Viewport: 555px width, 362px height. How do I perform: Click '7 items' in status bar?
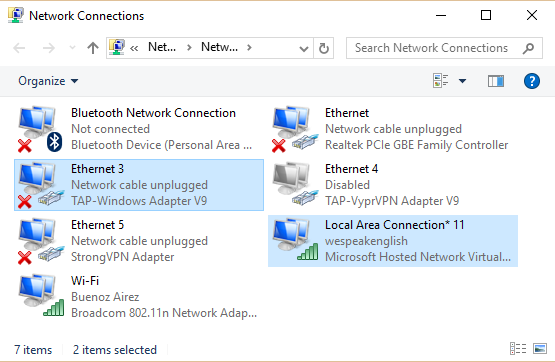(33, 350)
